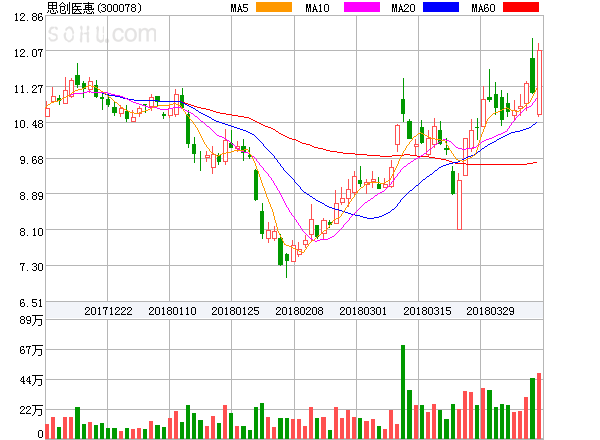Click the 20180125 date label
This screenshot has height=440, width=600.
coord(235,311)
